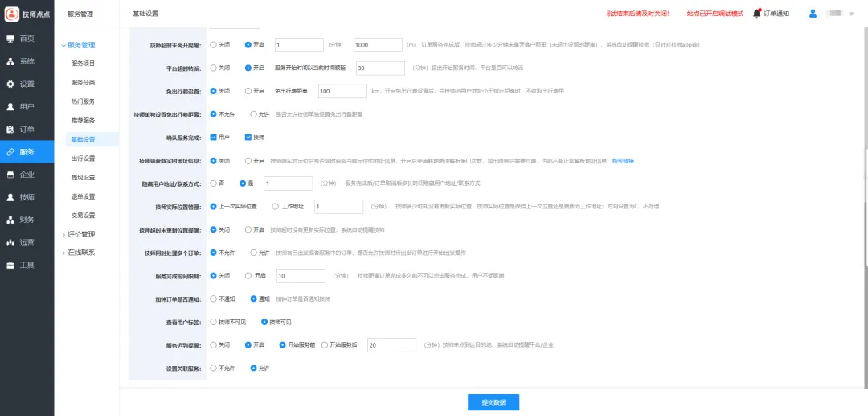Select the 企业 icon in left navigation

(10, 174)
